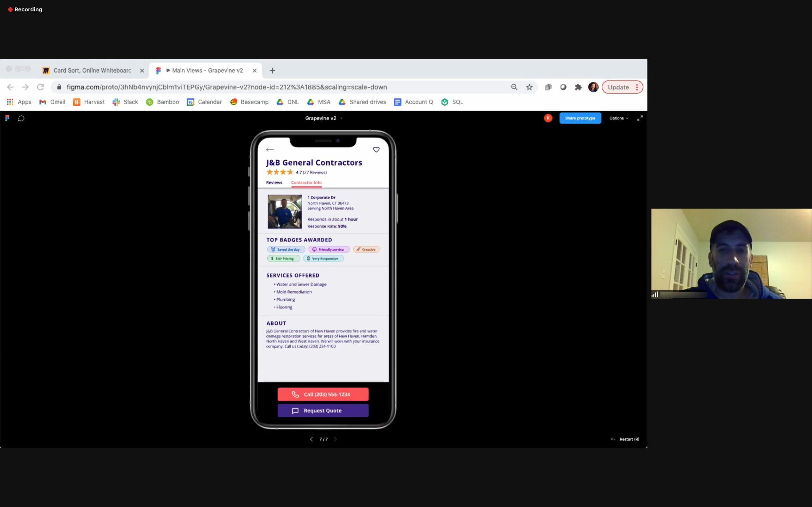Click the zoom magnifier in address bar
Viewport: 812px width, 507px height.
tap(514, 87)
